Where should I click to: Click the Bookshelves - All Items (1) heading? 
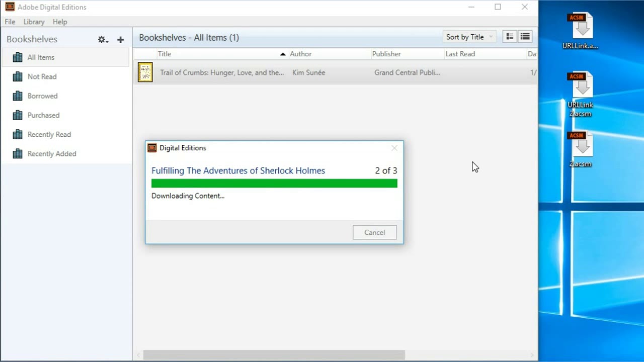click(189, 37)
